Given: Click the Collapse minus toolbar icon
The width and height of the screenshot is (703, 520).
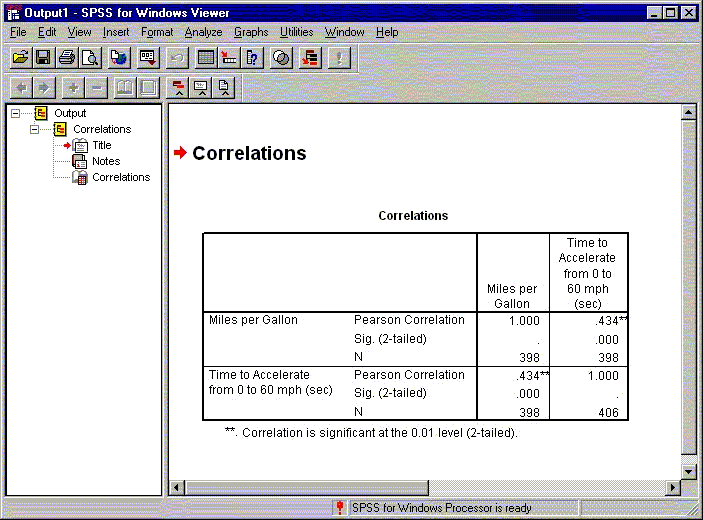Looking at the screenshot, I should [96, 87].
